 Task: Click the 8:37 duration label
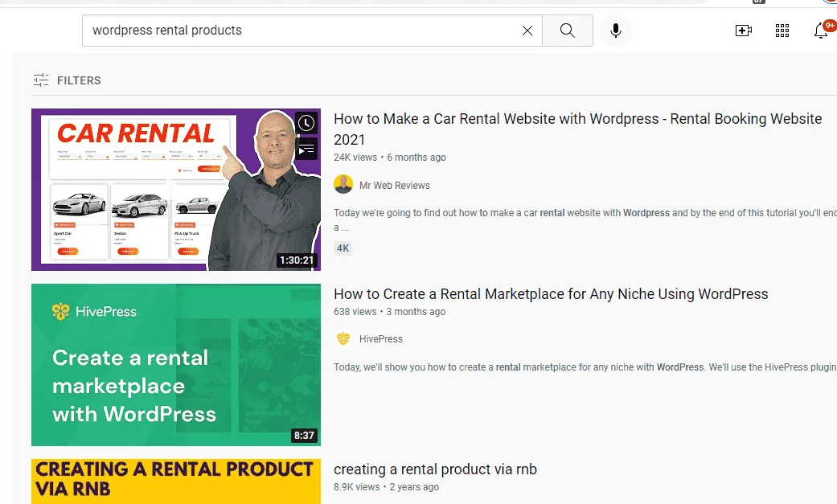click(304, 435)
